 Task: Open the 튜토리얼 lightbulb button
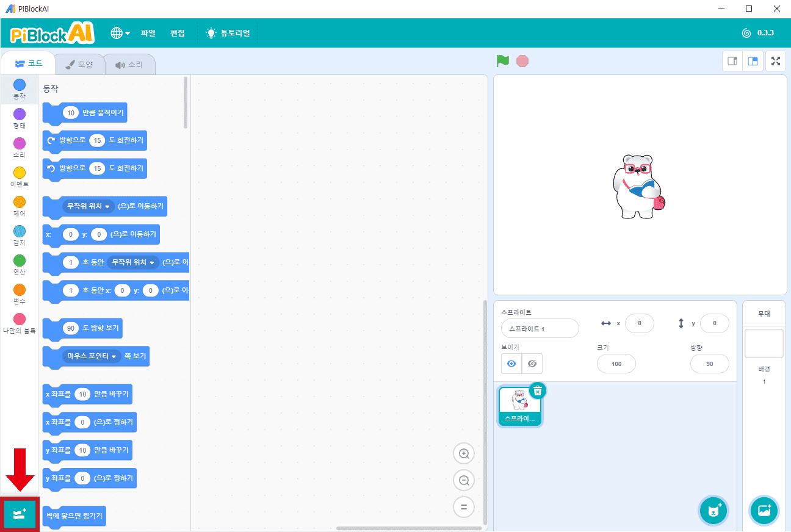click(228, 33)
